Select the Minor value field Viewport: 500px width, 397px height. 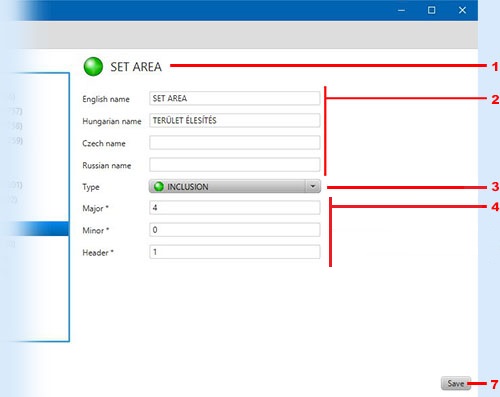[x=235, y=230]
